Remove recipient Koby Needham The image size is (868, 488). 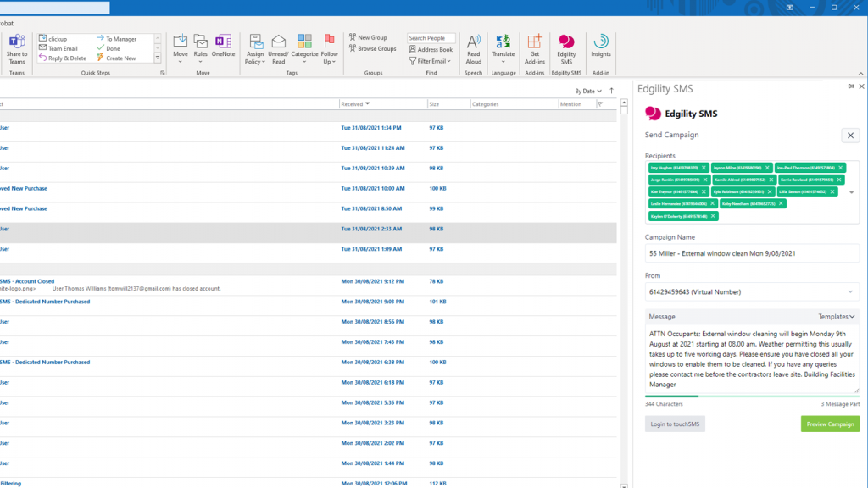click(x=781, y=203)
